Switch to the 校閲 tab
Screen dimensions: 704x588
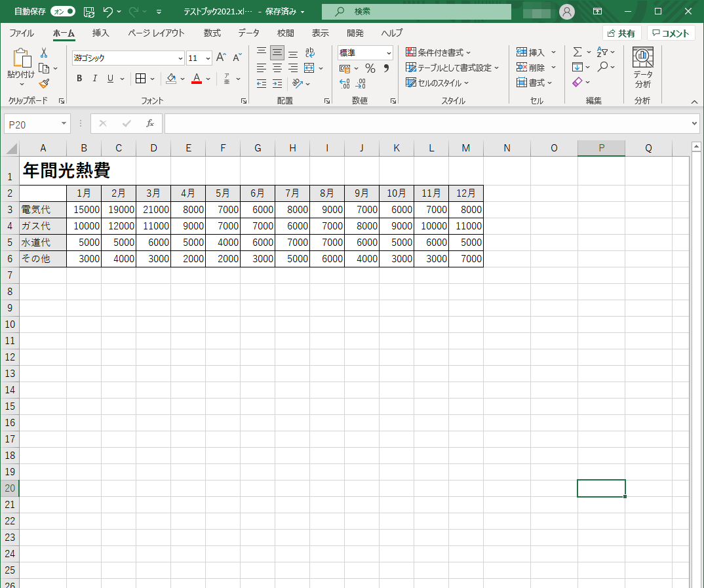pyautogui.click(x=286, y=33)
